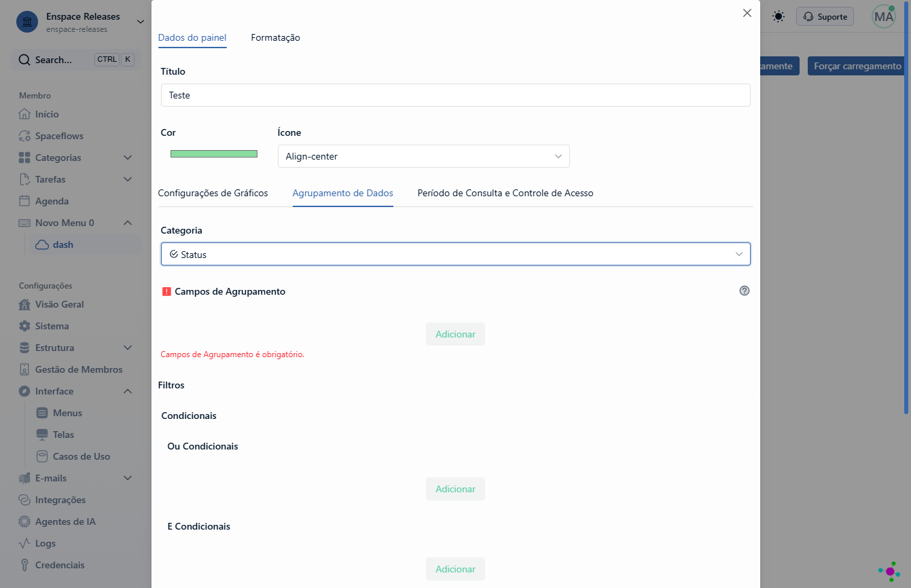Click the Forçar carregamento button
This screenshot has width=911, height=588.
pyautogui.click(x=857, y=66)
